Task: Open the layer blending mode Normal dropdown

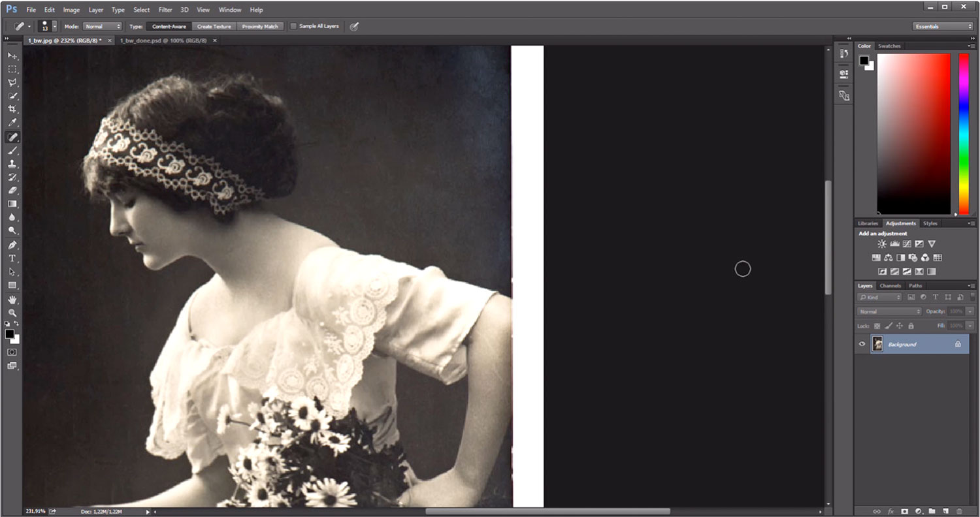Action: (889, 311)
